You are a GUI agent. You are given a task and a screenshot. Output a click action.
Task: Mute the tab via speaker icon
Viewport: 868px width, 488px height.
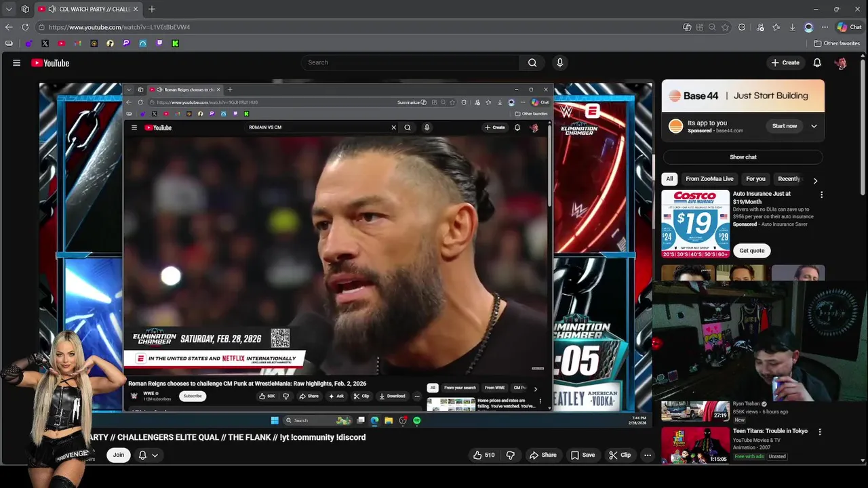tap(52, 9)
